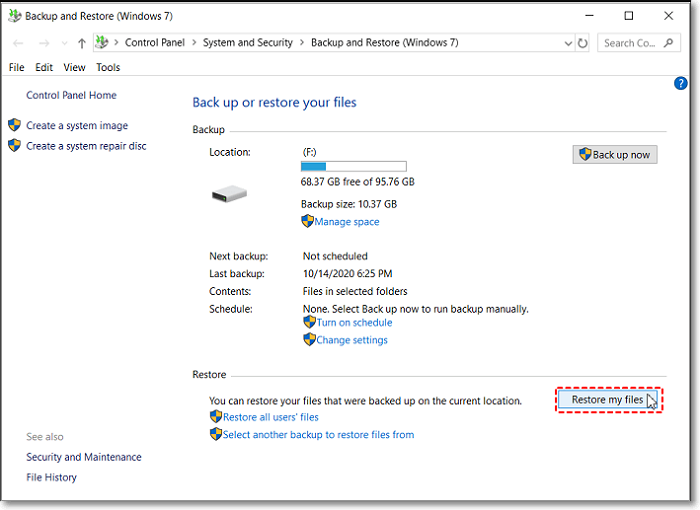Expand the chevron after System and Security
This screenshot has height=510, width=700.
pos(303,43)
